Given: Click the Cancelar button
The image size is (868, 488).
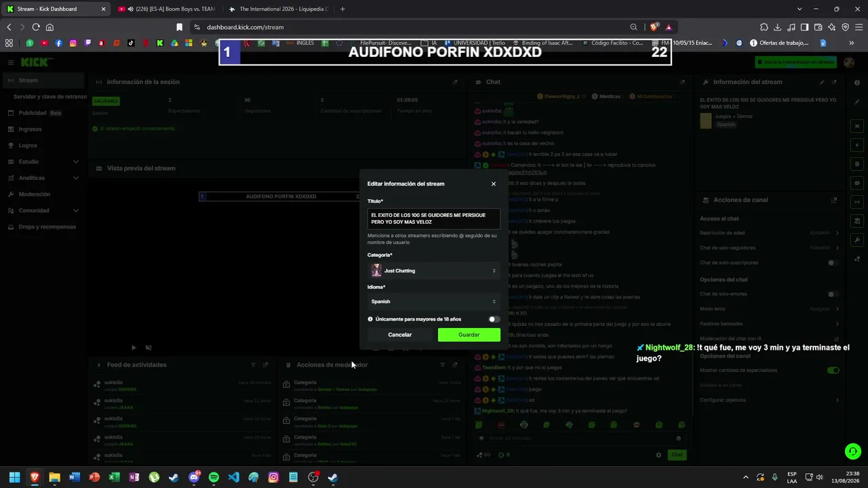Looking at the screenshot, I should pos(400,335).
